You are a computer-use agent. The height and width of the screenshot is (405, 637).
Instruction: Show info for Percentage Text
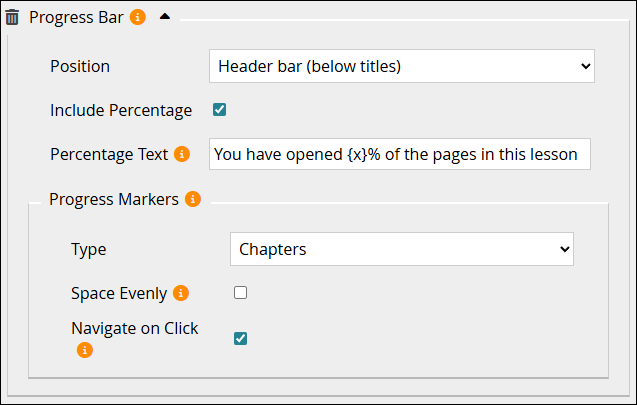pyautogui.click(x=182, y=154)
